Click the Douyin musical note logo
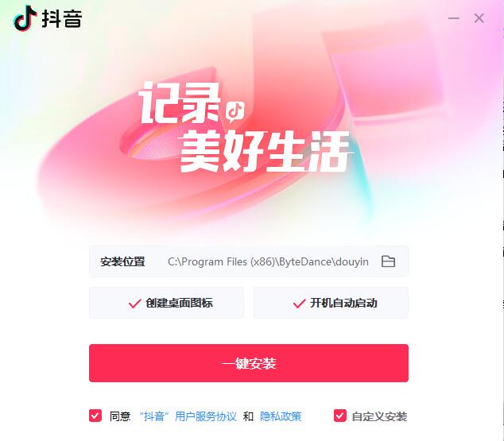Image resolution: width=504 pixels, height=441 pixels. click(x=25, y=18)
